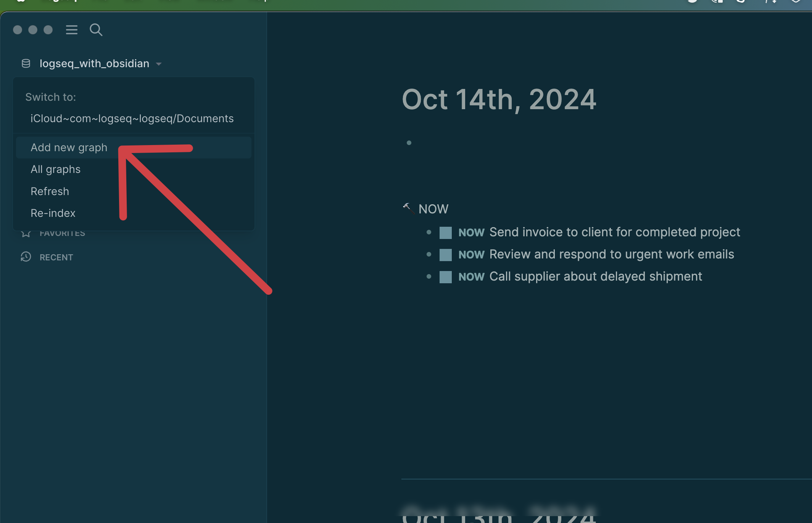Open the search panel
Viewport: 812px width, 523px height.
96,29
